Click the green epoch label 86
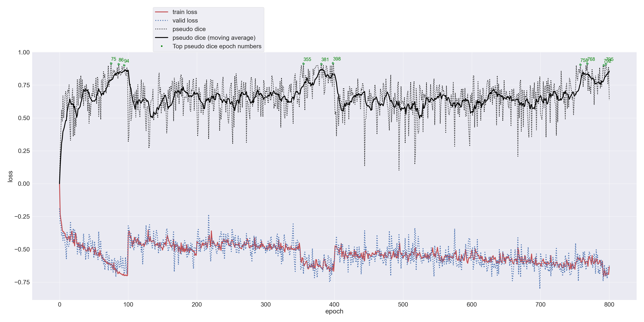644x322 pixels. tap(121, 60)
